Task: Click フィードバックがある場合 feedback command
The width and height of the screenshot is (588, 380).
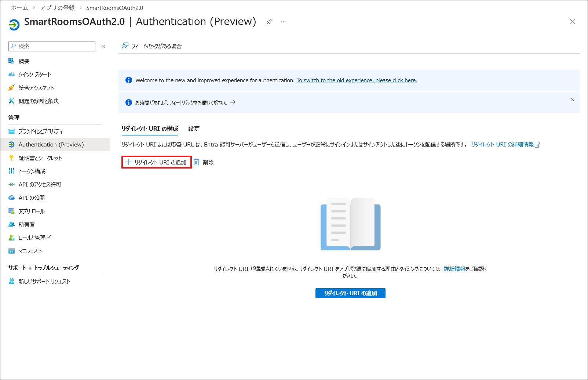Action: pos(152,46)
